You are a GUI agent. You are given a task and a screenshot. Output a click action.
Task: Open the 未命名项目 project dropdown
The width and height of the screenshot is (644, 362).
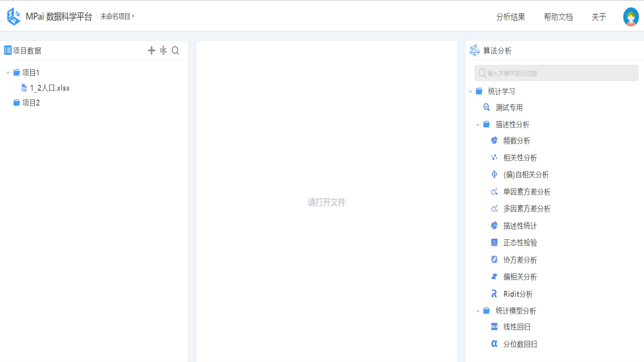117,16
